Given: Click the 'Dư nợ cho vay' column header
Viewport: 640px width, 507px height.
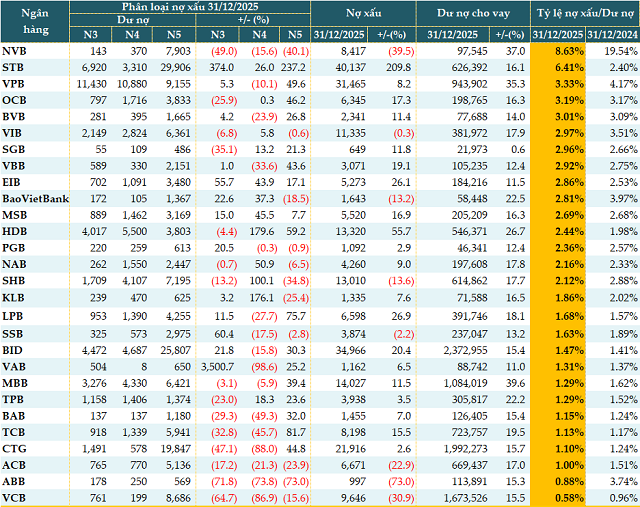Looking at the screenshot, I should (466, 14).
